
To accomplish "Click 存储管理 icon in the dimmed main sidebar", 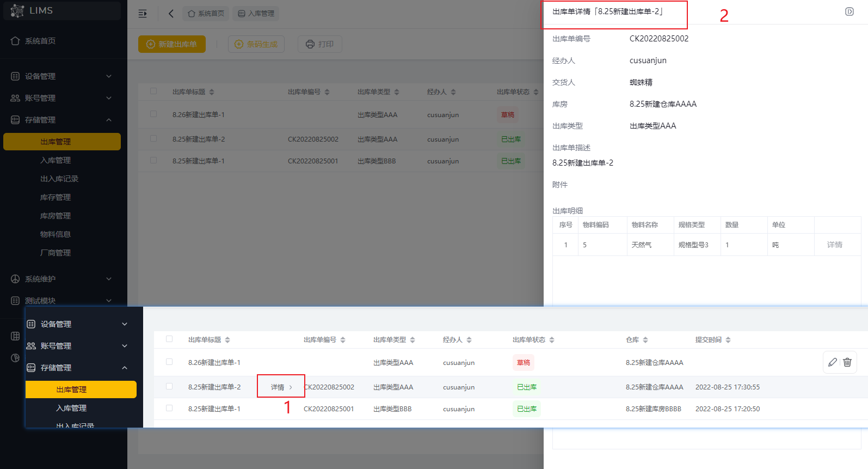I will click(x=15, y=120).
